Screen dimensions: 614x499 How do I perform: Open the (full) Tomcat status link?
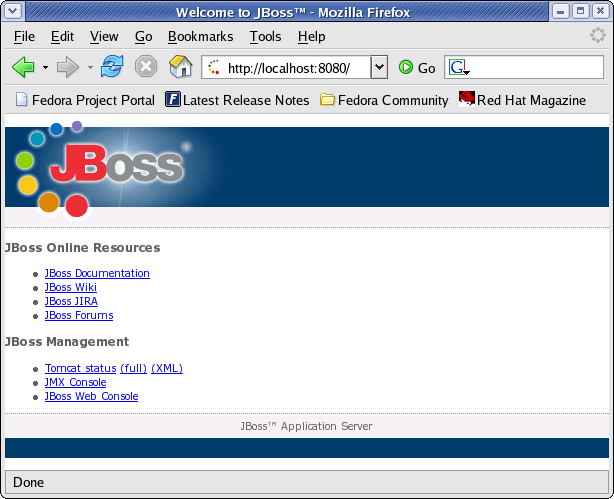134,368
